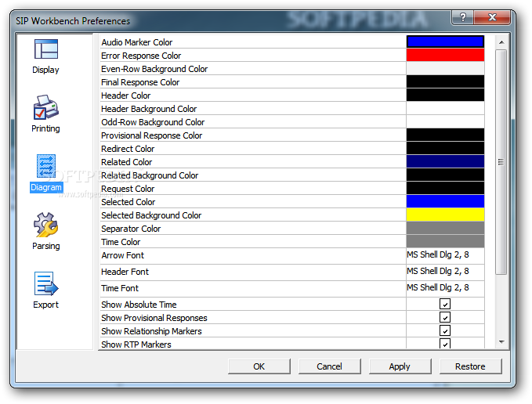Select the Show Relationship Markers label
Screen dimensions: 532x404
click(151, 331)
